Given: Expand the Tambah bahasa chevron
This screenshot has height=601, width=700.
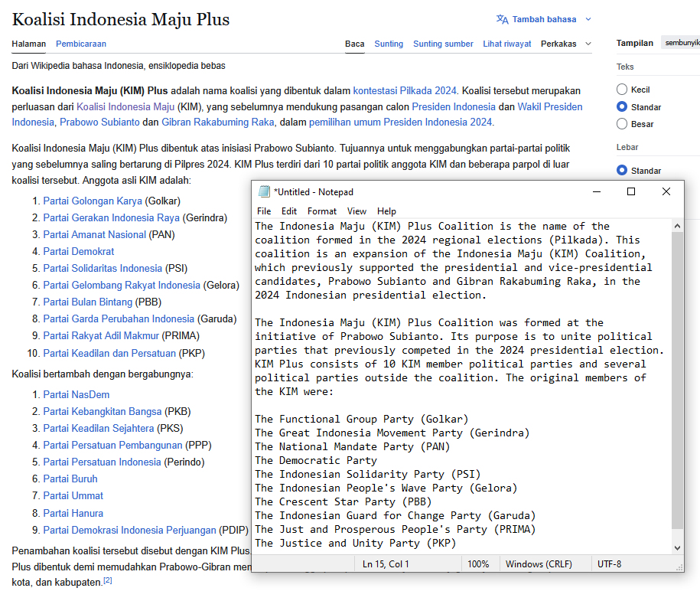Looking at the screenshot, I should tap(588, 19).
